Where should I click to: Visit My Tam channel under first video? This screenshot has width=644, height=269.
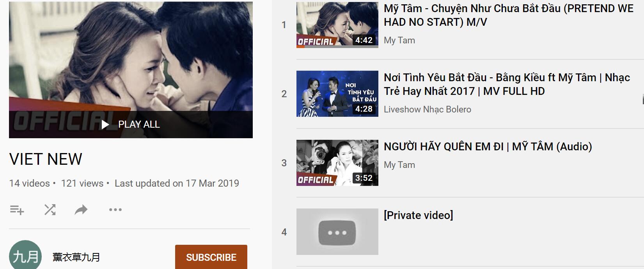[399, 40]
